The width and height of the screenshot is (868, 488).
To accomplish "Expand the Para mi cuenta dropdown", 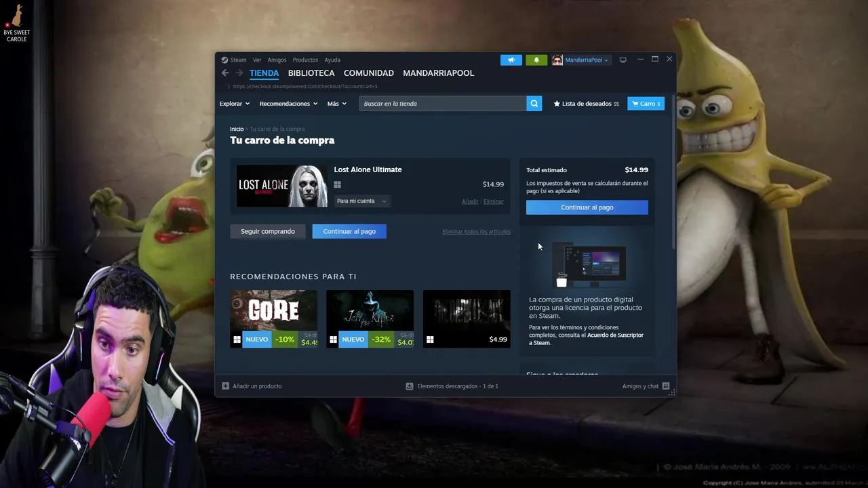I will 361,201.
